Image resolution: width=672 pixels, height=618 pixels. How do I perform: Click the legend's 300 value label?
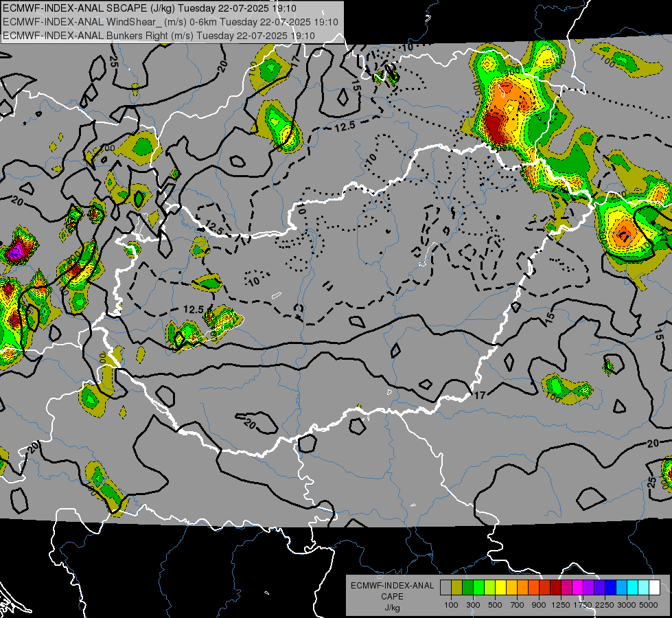(x=473, y=605)
